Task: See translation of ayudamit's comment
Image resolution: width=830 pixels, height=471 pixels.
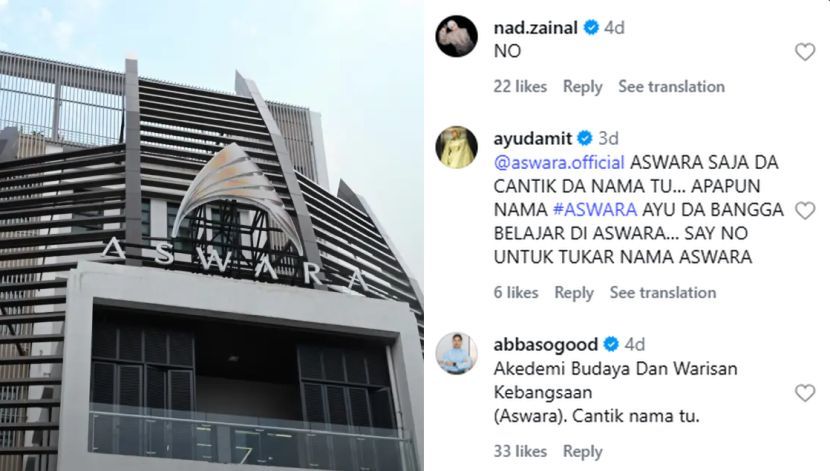Action: 663,292
